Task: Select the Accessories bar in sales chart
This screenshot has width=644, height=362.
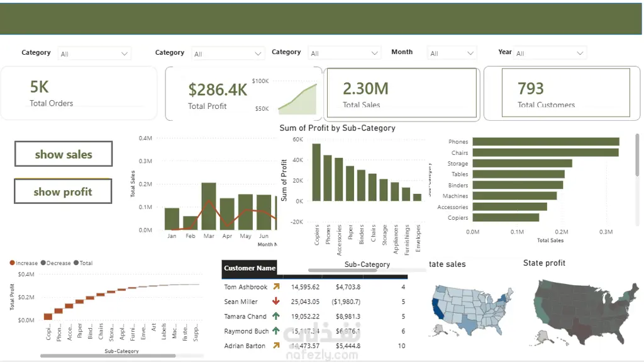Action: click(x=509, y=207)
